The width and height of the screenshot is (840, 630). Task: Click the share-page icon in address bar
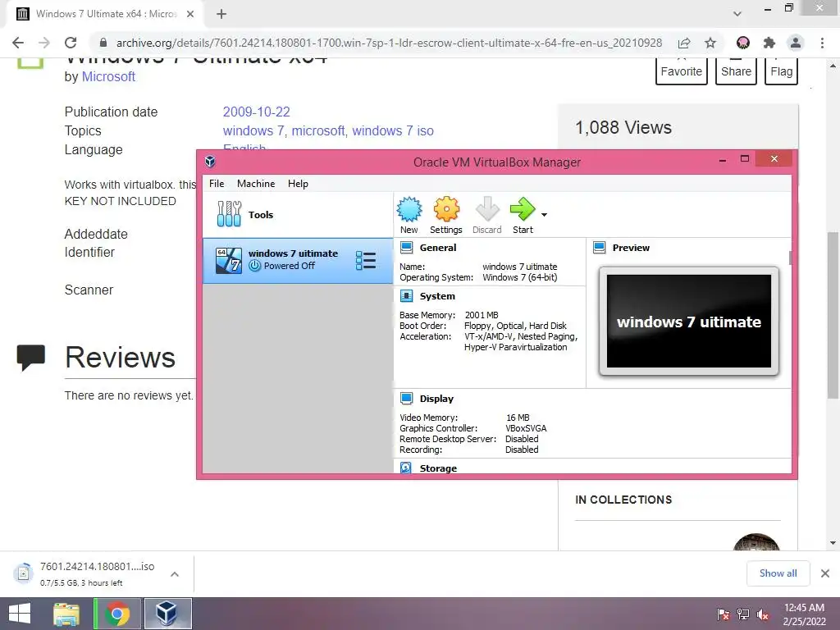(x=684, y=43)
